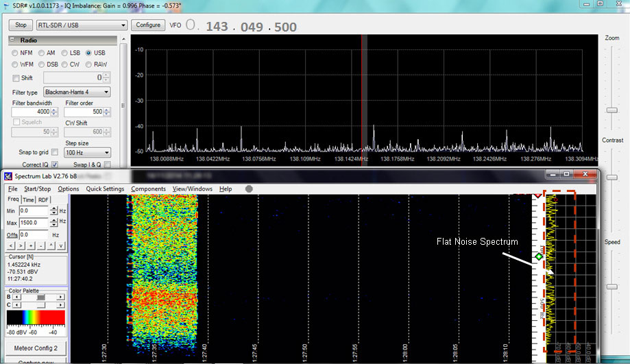This screenshot has width=630, height=364.
Task: Click the '<' frequency shift left button
Action: coord(11,245)
